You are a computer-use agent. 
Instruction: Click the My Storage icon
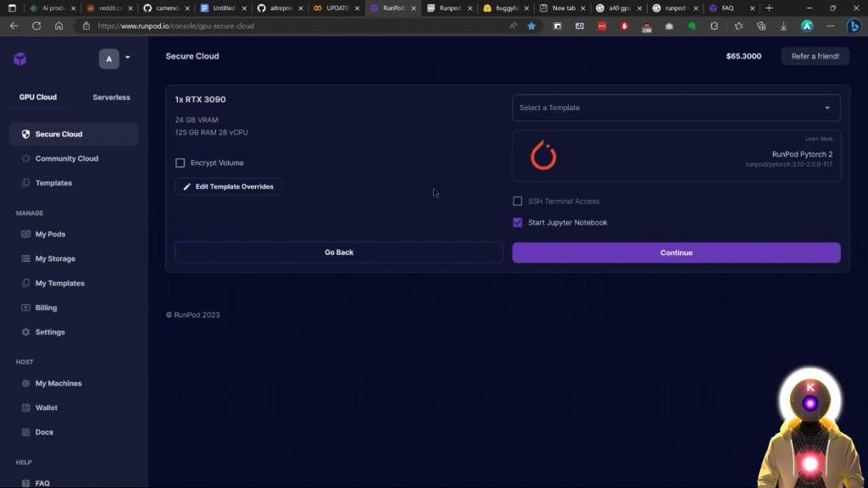25,258
